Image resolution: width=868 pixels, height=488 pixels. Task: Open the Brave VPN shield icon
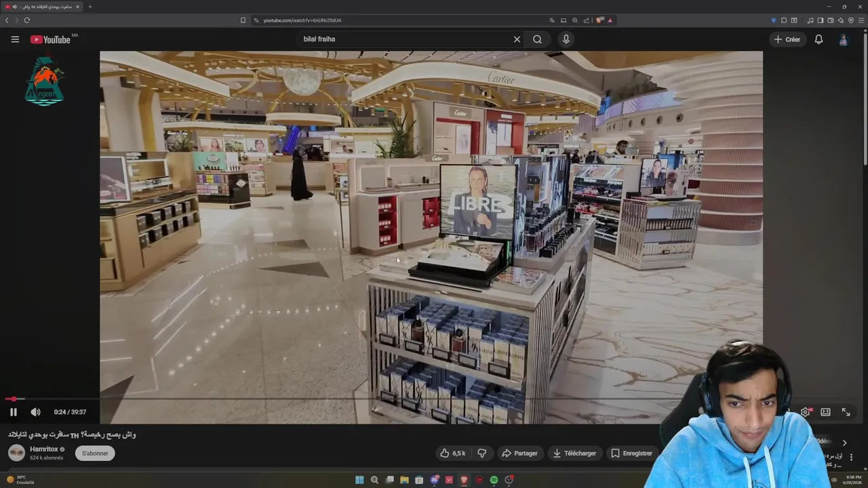pyautogui.click(x=851, y=20)
